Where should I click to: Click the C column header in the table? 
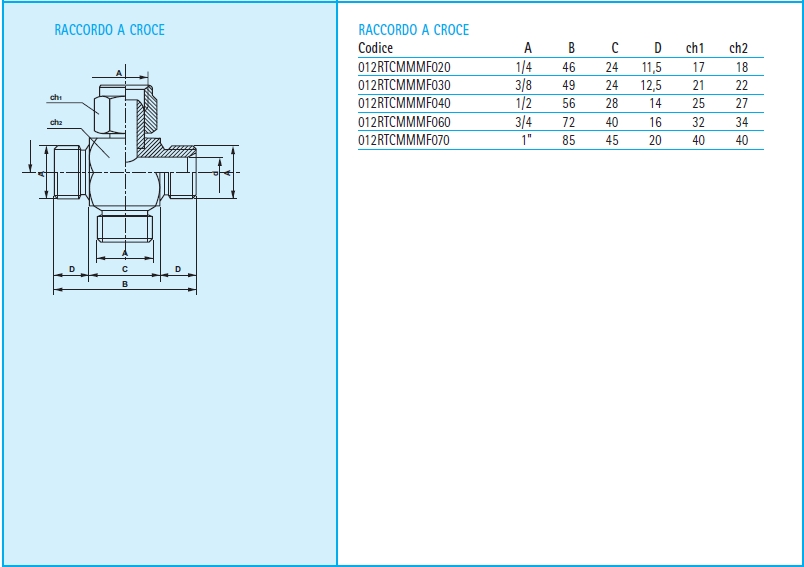pyautogui.click(x=615, y=48)
